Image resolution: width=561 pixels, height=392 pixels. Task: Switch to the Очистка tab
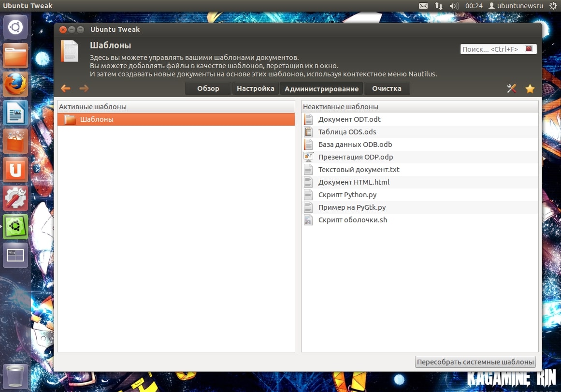click(387, 88)
